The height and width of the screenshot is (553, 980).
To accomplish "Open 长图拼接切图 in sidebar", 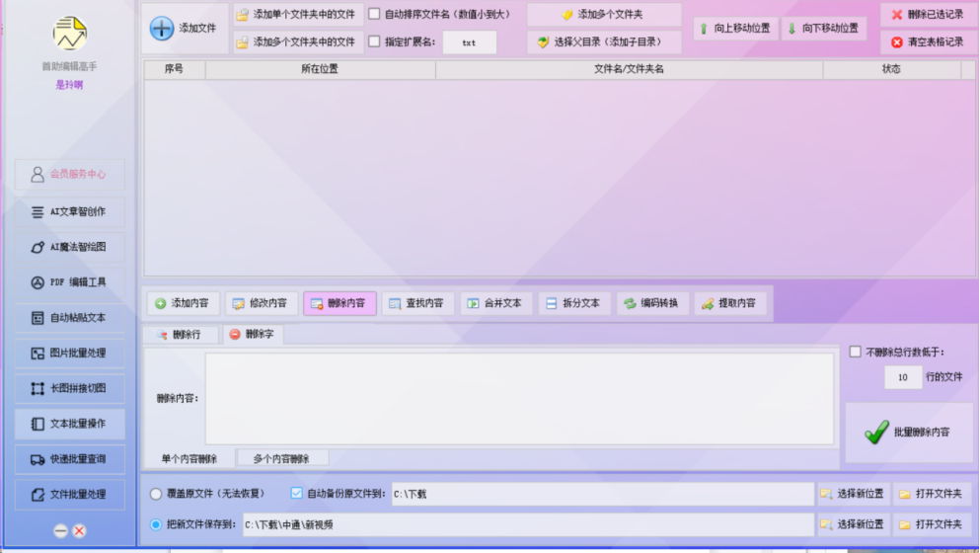I will click(x=69, y=388).
